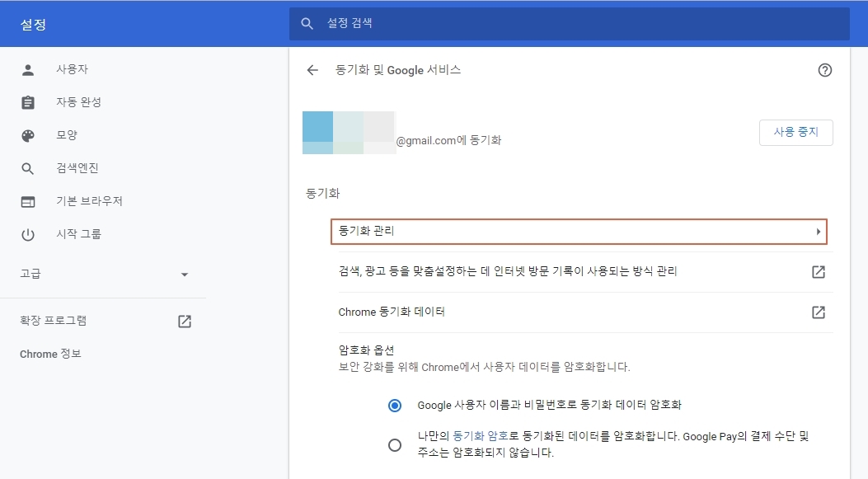Screen dimensions: 868x479
Task: Click the browser window icon beside 기본 브라우저
Action: point(28,202)
